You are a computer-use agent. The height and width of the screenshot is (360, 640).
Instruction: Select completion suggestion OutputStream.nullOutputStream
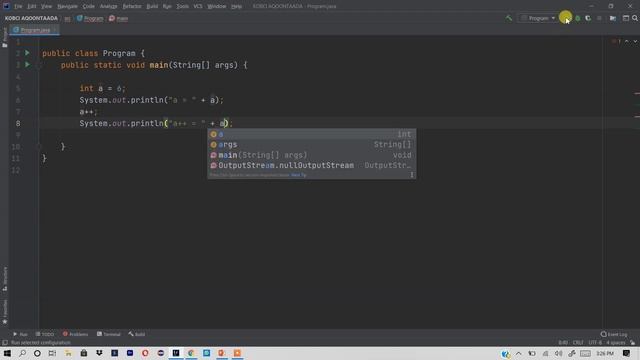(311, 165)
